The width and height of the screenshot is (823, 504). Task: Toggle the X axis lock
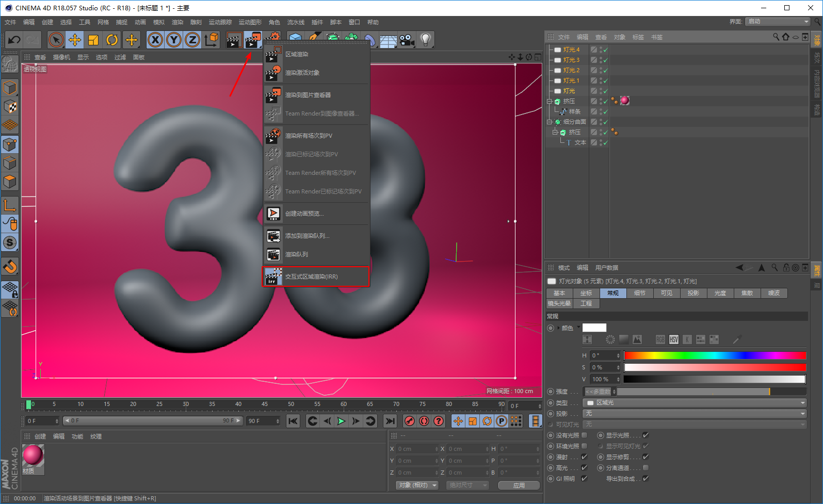point(155,40)
